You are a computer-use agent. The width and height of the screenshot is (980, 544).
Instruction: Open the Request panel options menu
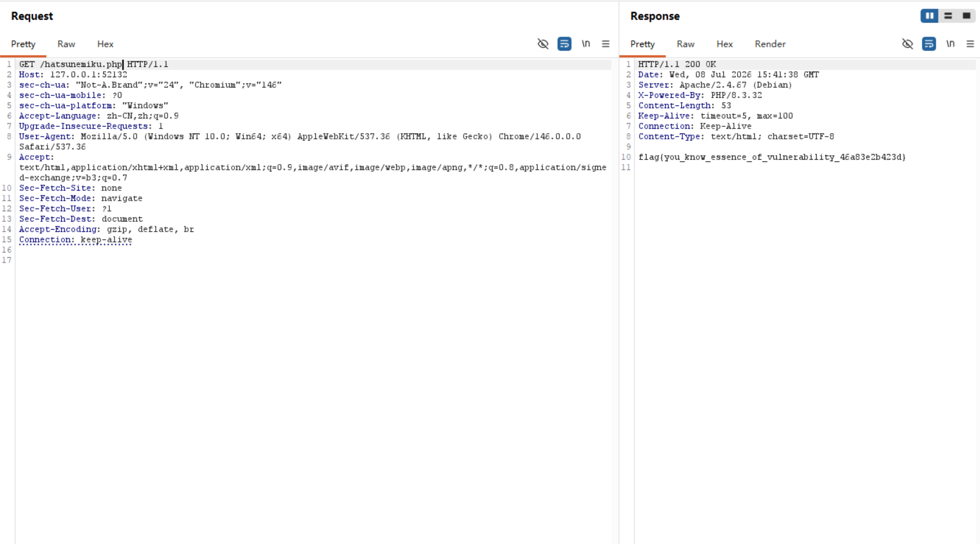click(606, 44)
